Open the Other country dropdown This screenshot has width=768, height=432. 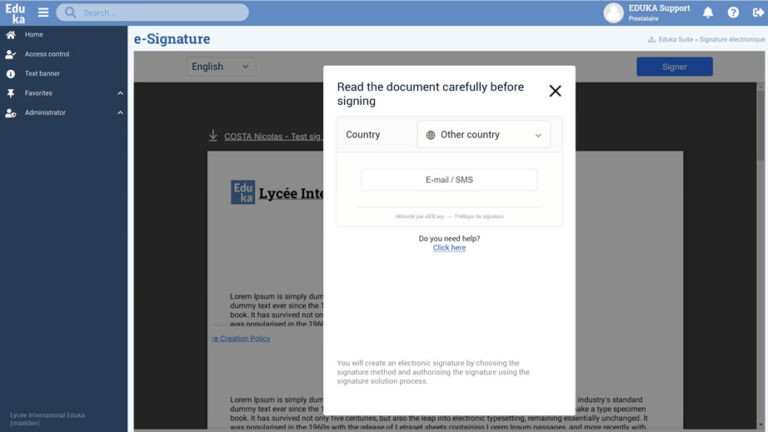[x=483, y=135]
